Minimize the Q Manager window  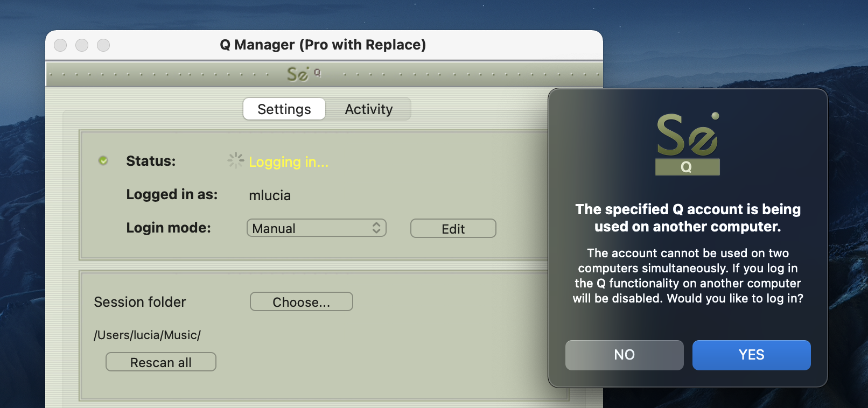coord(82,45)
